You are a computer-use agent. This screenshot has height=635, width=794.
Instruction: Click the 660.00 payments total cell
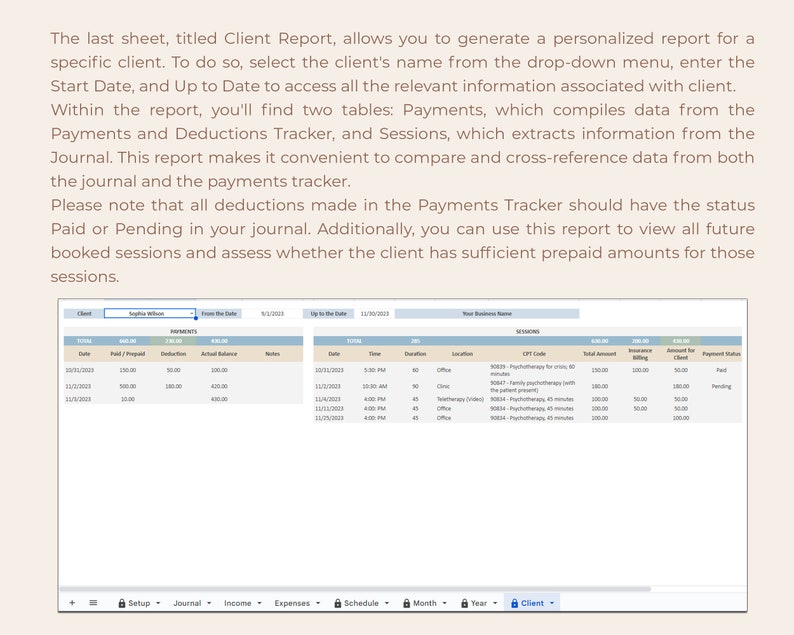click(x=128, y=341)
